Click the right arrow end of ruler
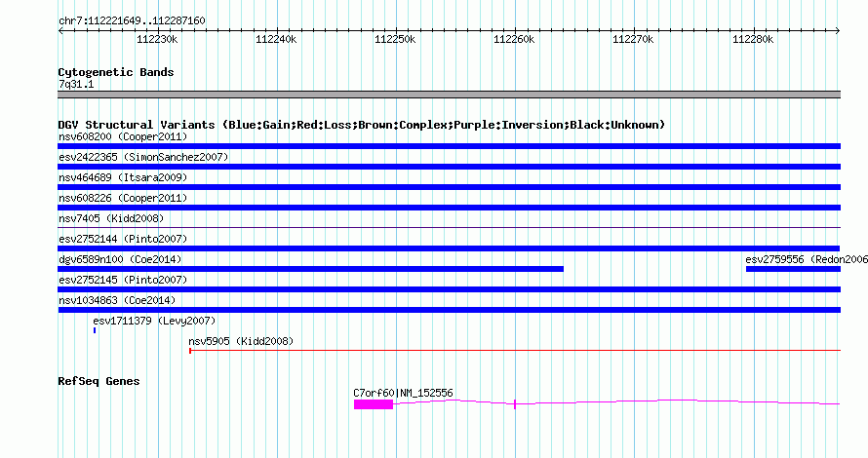Viewport: 868px width, 458px height. (838, 31)
